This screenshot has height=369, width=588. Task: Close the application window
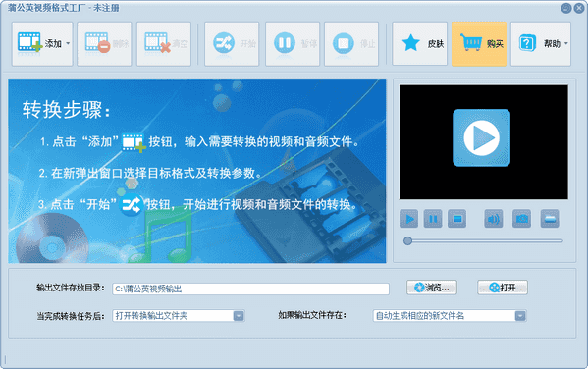pos(579,8)
